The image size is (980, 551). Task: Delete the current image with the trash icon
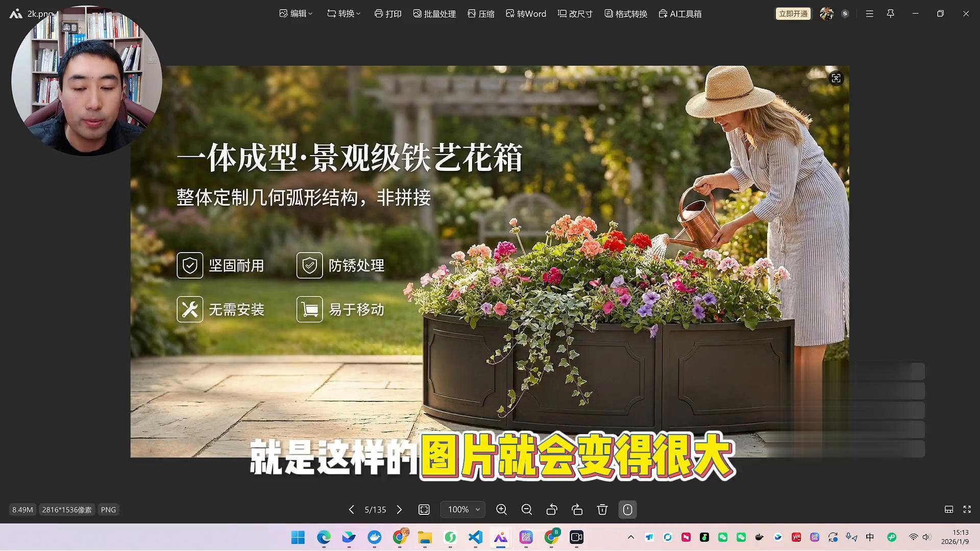[602, 510]
